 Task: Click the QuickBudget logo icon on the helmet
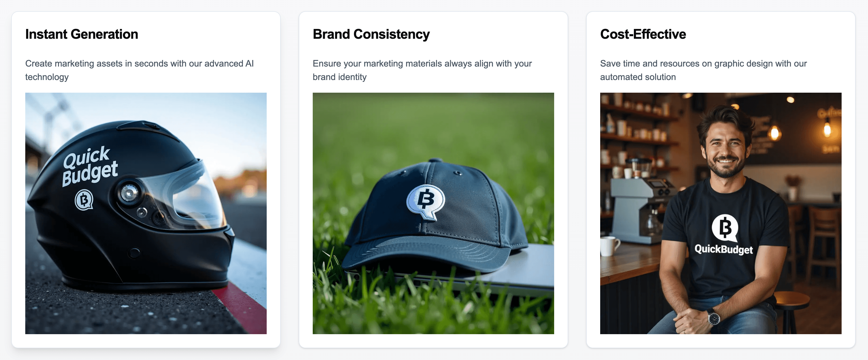(x=84, y=200)
